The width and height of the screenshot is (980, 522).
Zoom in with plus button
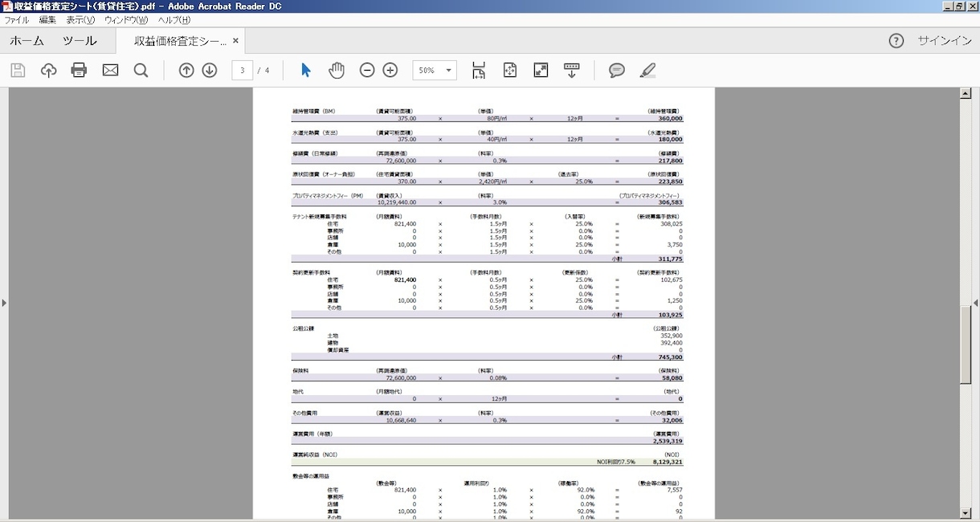(390, 71)
